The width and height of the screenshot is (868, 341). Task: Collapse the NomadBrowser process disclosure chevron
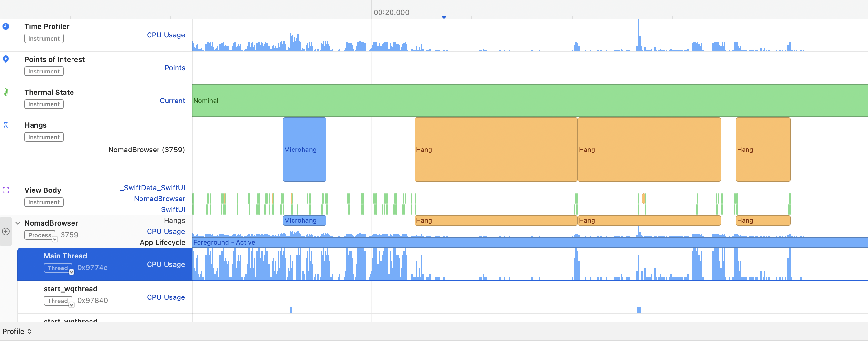click(18, 223)
